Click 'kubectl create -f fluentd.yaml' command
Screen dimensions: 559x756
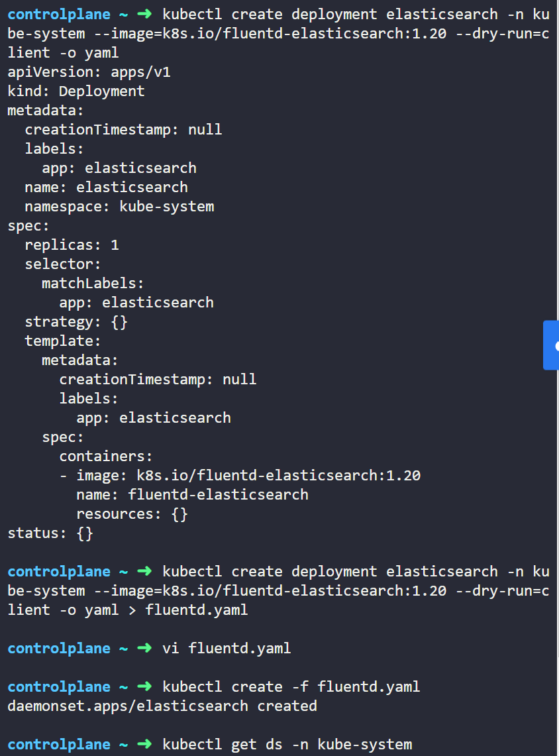[291, 686]
